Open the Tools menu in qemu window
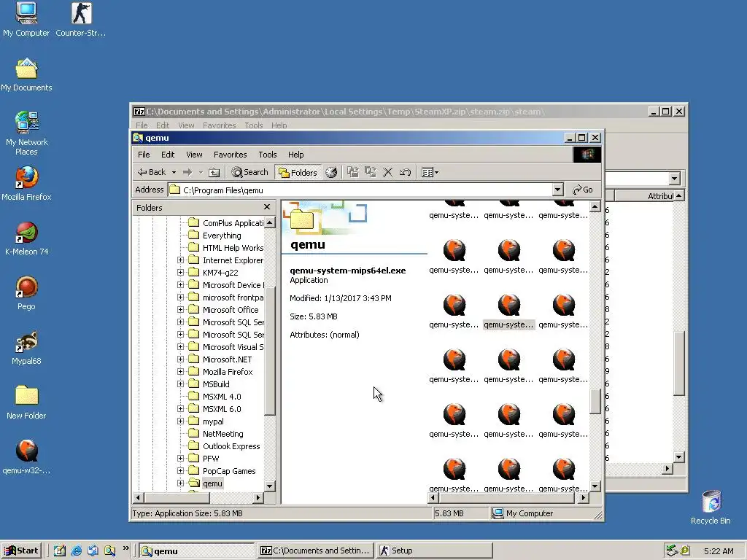Screen dimensions: 747x560 267,155
